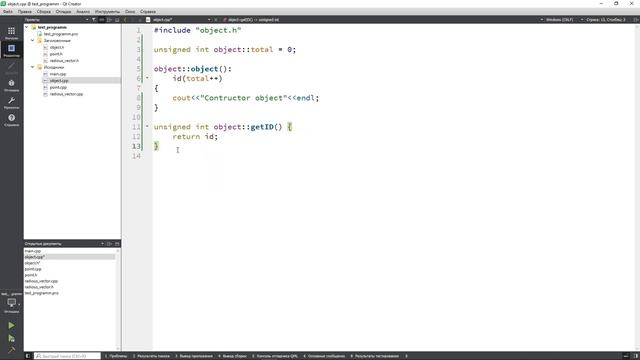Select radious_vector.h in the project tree
The width and height of the screenshot is (640, 360).
point(64,60)
